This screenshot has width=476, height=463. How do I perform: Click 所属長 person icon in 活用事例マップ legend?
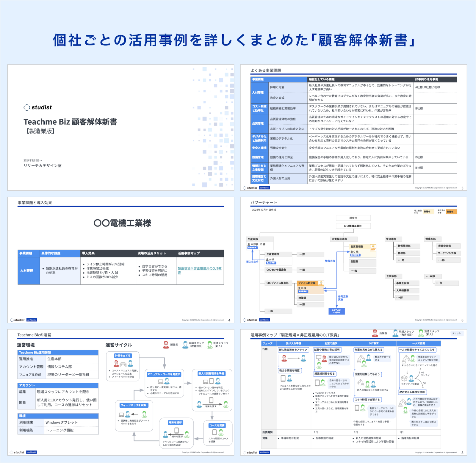pyautogui.click(x=375, y=333)
